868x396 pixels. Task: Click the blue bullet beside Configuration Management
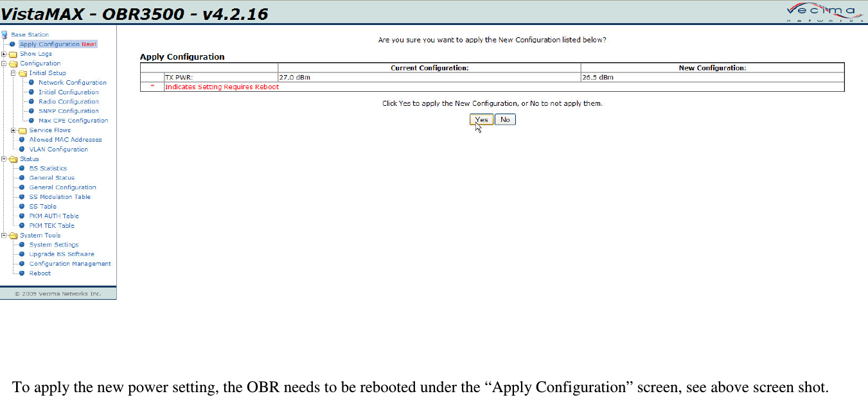pyautogui.click(x=22, y=264)
